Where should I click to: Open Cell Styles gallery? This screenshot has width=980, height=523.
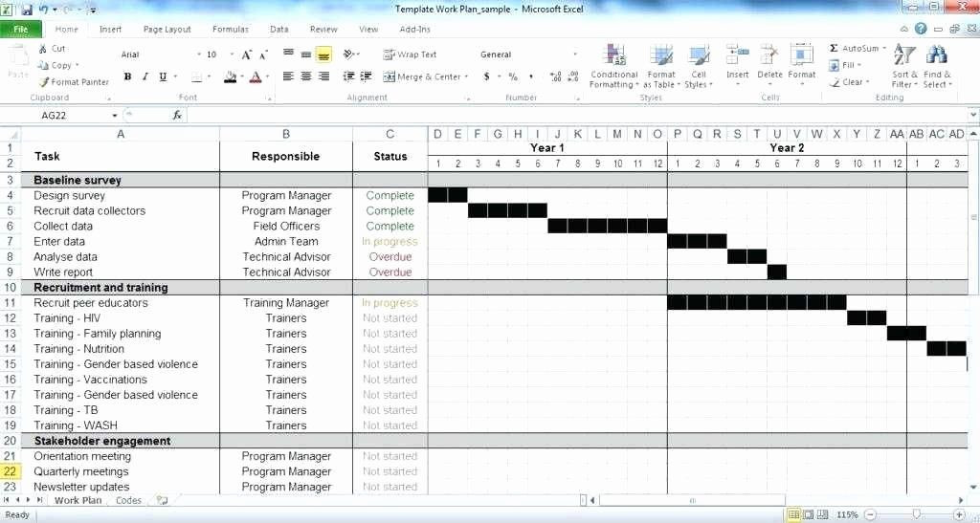point(698,66)
